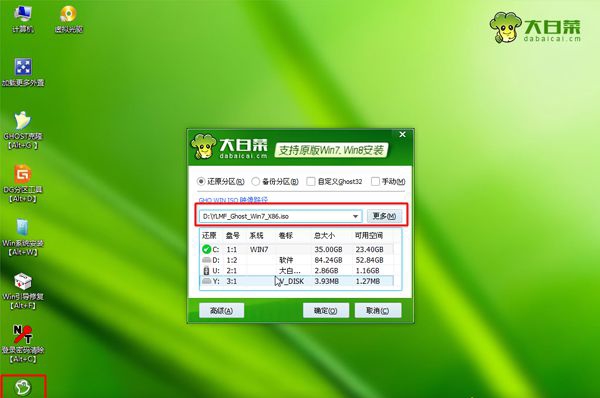This screenshot has width=600, height=398.
Task: Select the 大白... volume label cell
Action: (290, 271)
